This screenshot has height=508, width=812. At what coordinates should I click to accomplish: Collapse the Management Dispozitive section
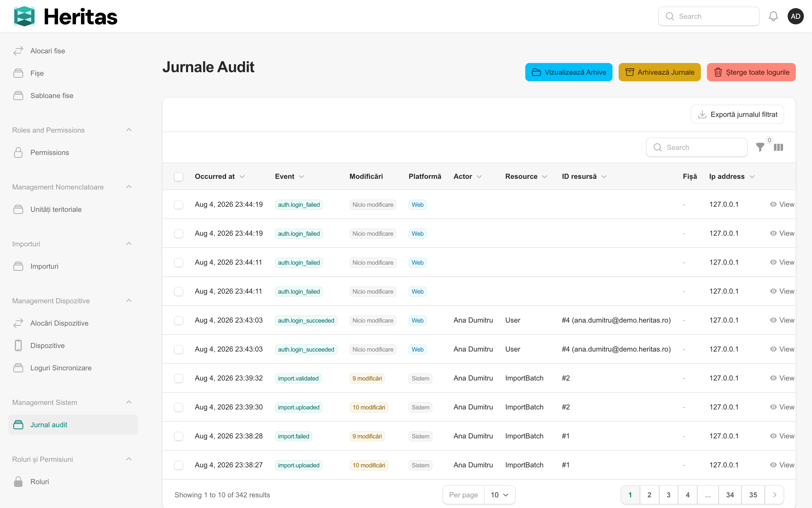[x=129, y=300]
